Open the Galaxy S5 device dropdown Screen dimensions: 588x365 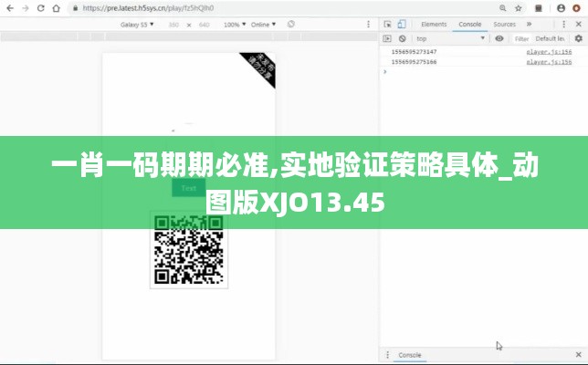(x=137, y=25)
